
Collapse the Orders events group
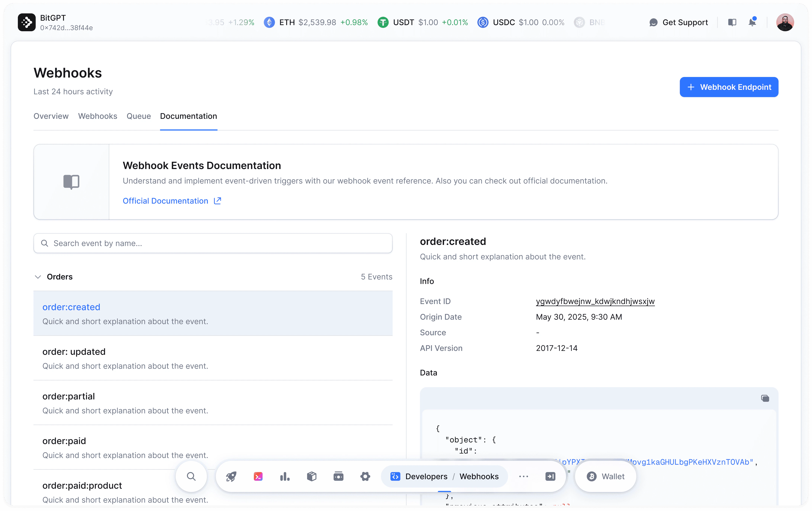38,277
